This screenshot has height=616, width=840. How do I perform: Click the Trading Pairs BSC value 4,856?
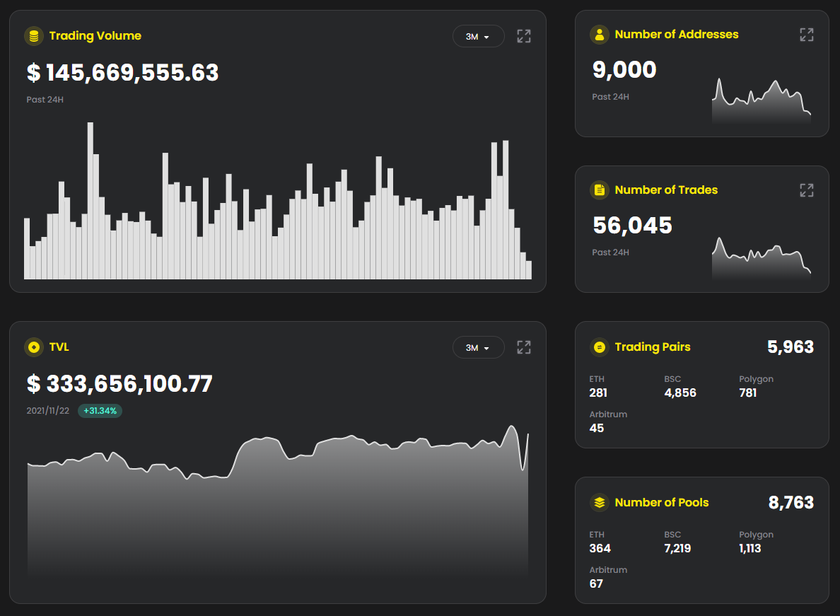(x=680, y=393)
